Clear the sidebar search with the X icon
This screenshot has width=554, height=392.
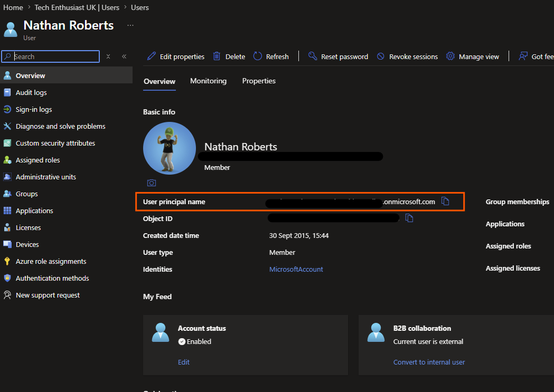click(x=108, y=56)
